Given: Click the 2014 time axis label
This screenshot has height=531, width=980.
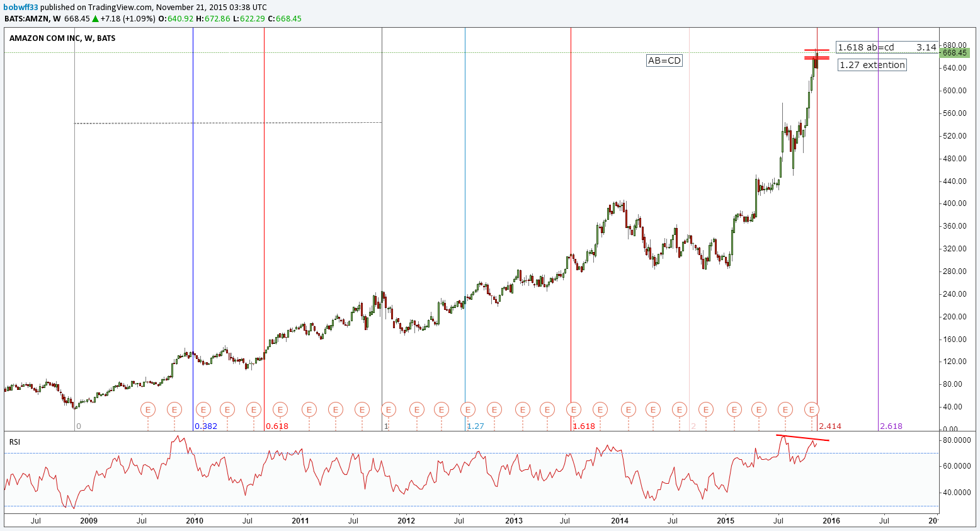Looking at the screenshot, I should click(620, 521).
